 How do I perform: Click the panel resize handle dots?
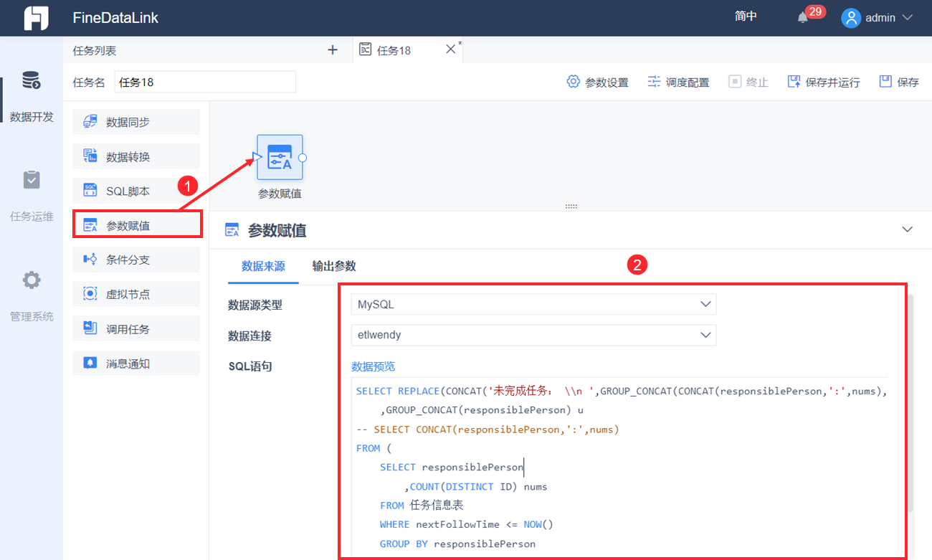pyautogui.click(x=571, y=206)
